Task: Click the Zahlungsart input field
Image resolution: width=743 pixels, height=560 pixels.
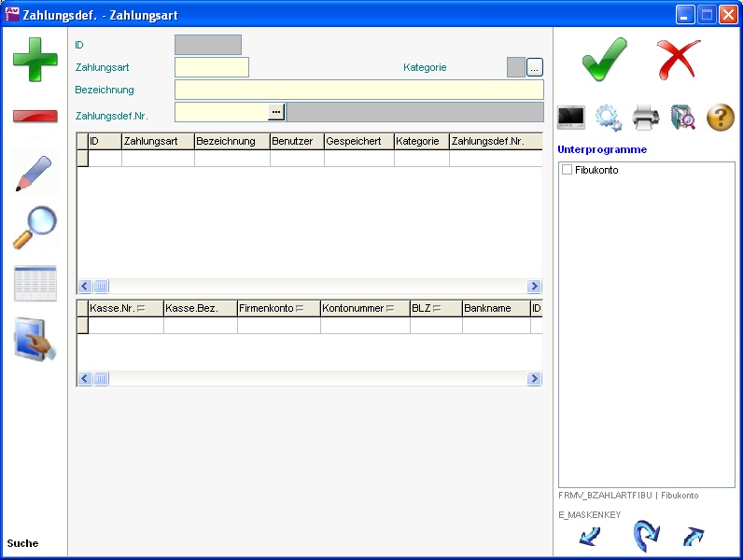Action: (x=212, y=67)
